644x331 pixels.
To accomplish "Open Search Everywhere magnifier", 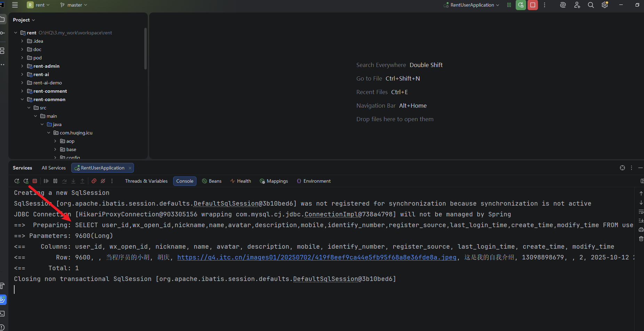I will [591, 5].
